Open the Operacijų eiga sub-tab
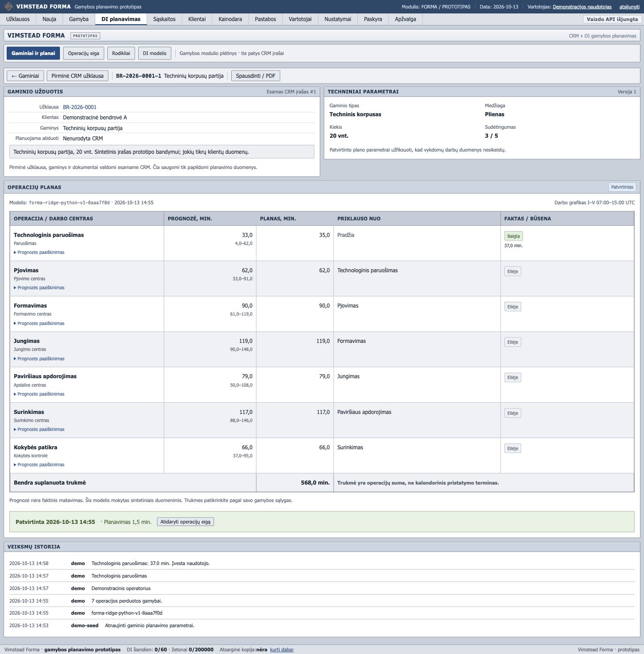 pyautogui.click(x=84, y=53)
